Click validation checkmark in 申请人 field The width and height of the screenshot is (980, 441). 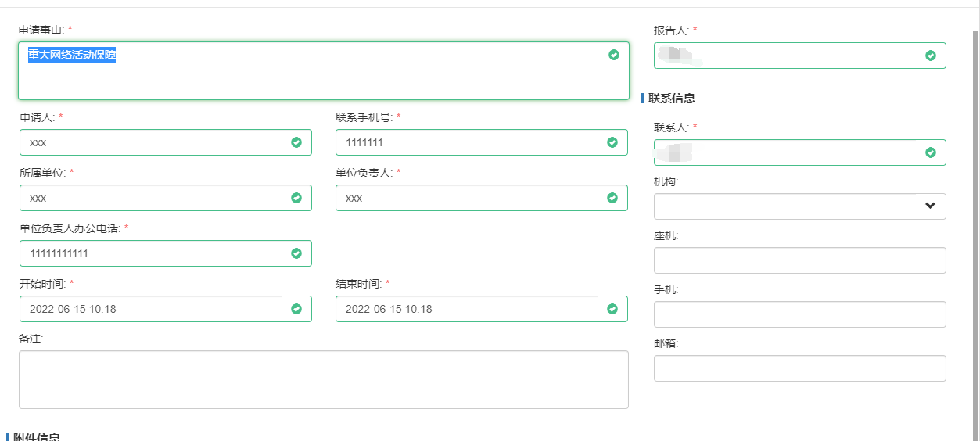296,142
